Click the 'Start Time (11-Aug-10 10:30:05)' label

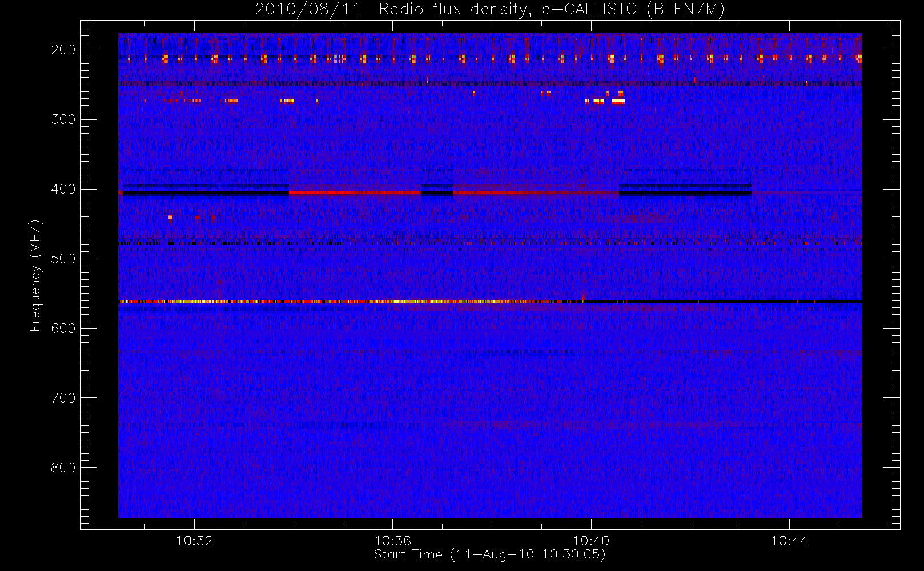tap(489, 554)
